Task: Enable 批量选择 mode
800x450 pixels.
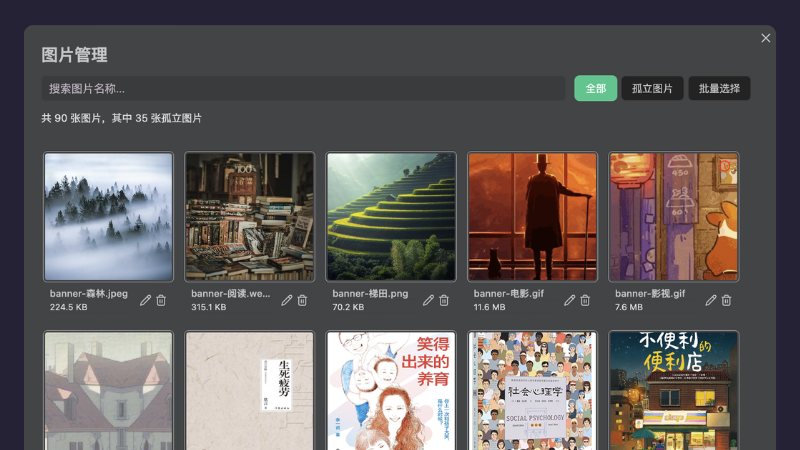Action: pos(719,88)
